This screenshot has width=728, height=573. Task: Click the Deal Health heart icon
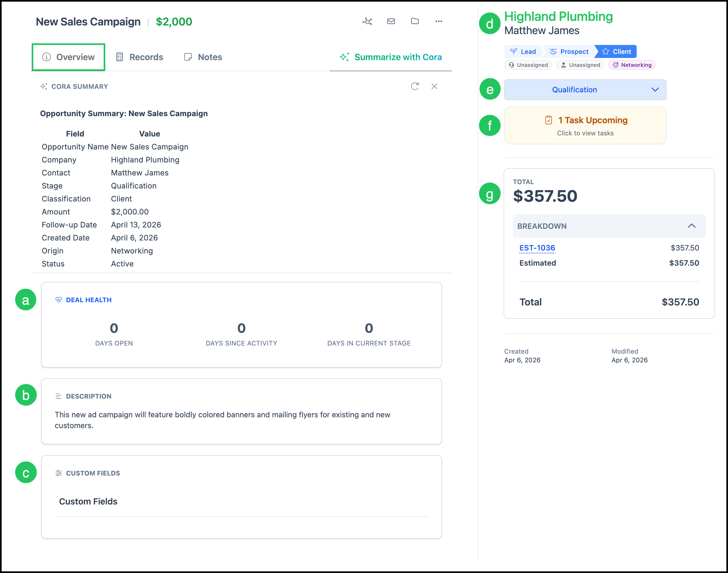click(x=59, y=300)
